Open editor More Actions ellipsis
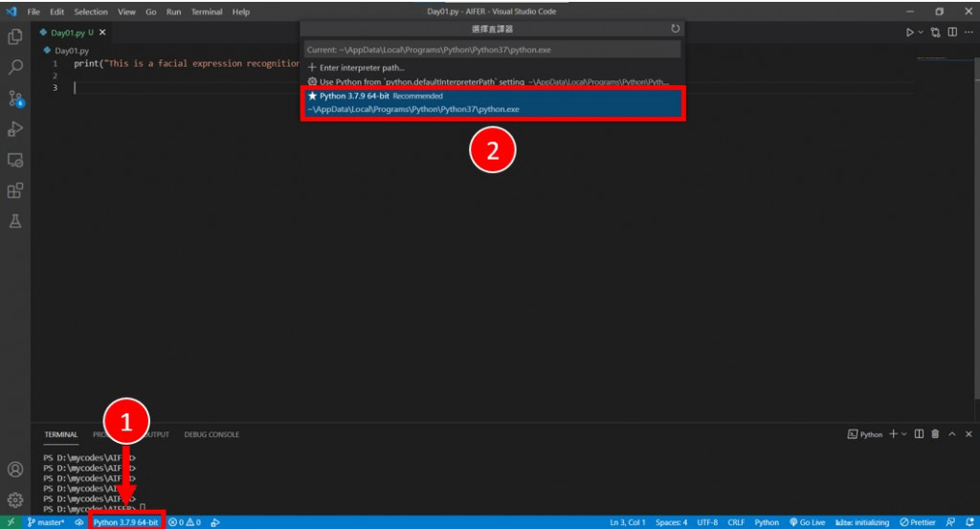 [969, 32]
